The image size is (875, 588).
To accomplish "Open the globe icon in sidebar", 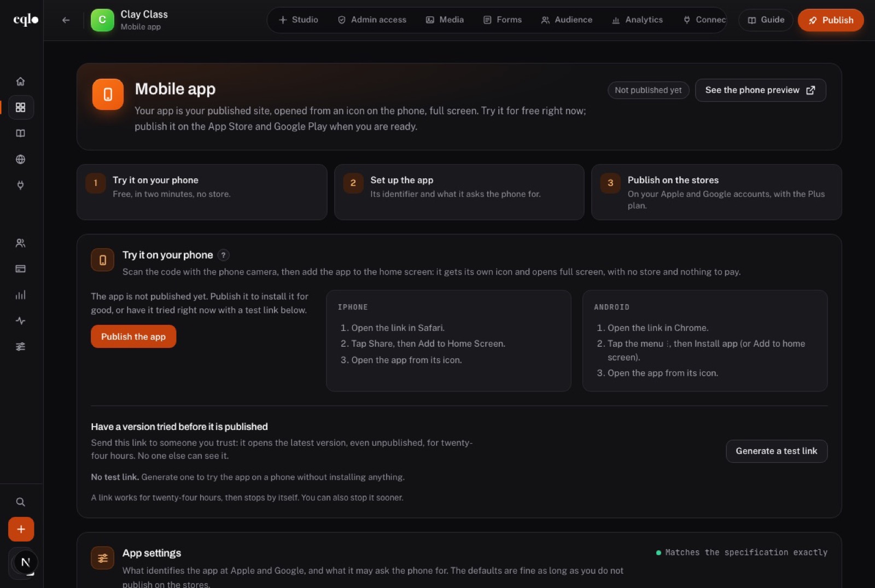I will point(20,159).
